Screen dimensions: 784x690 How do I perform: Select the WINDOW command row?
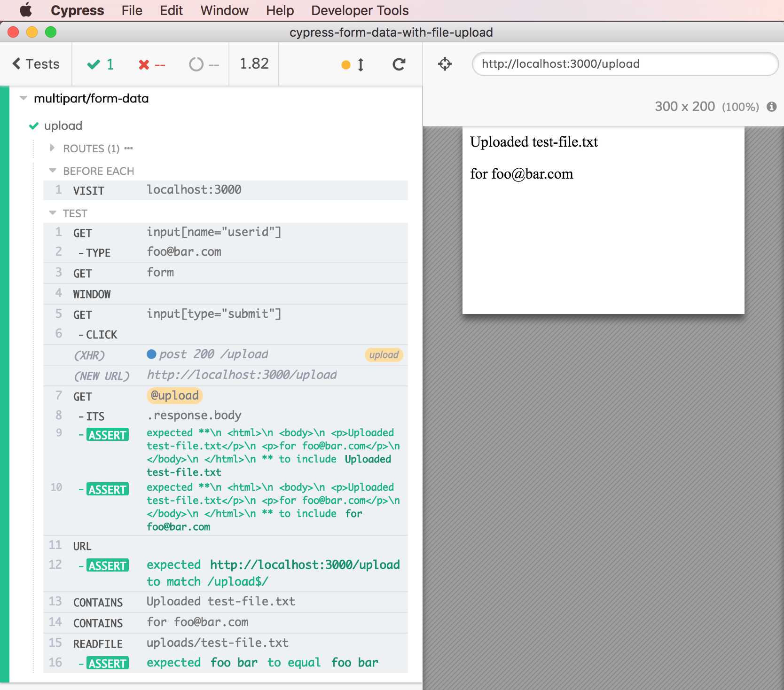coord(226,294)
